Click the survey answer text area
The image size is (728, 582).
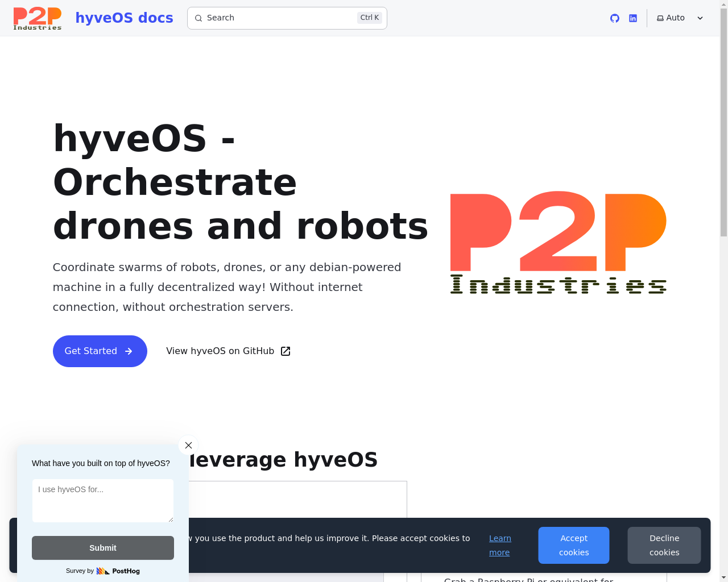click(x=103, y=501)
